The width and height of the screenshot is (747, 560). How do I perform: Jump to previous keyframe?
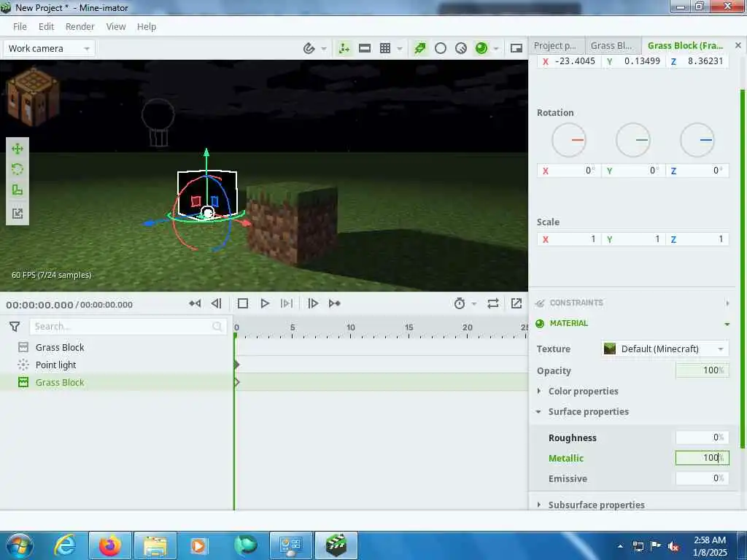(x=195, y=303)
